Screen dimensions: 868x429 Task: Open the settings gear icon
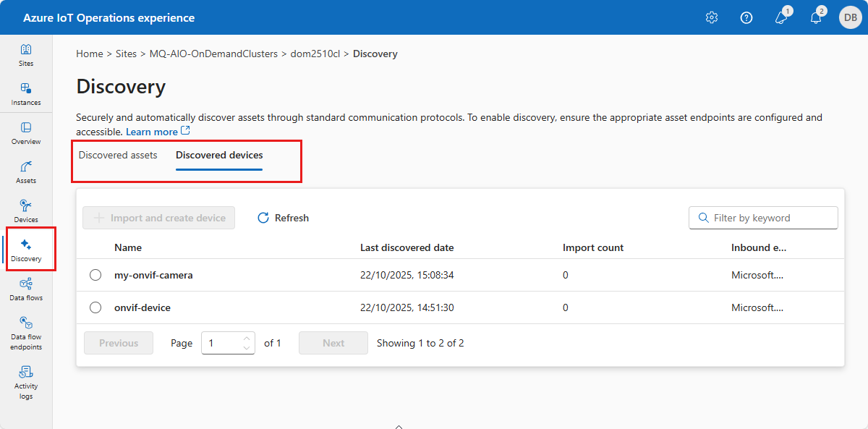(x=712, y=17)
